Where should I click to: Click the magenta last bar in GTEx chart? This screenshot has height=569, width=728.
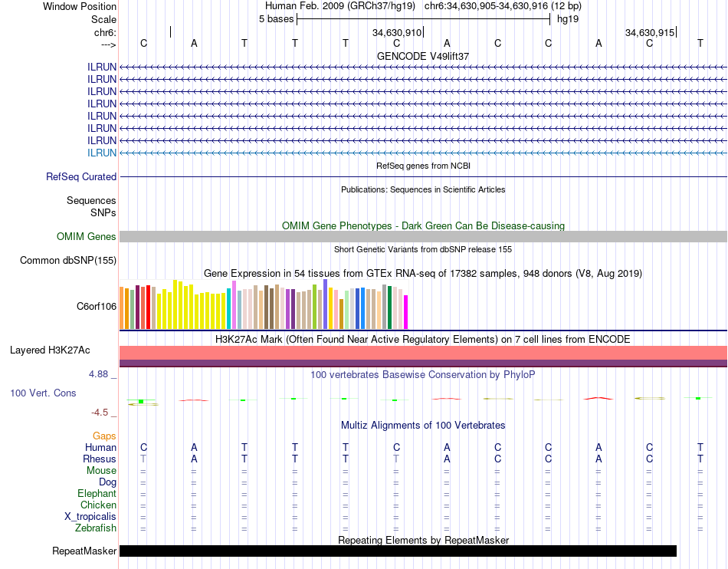[406, 312]
